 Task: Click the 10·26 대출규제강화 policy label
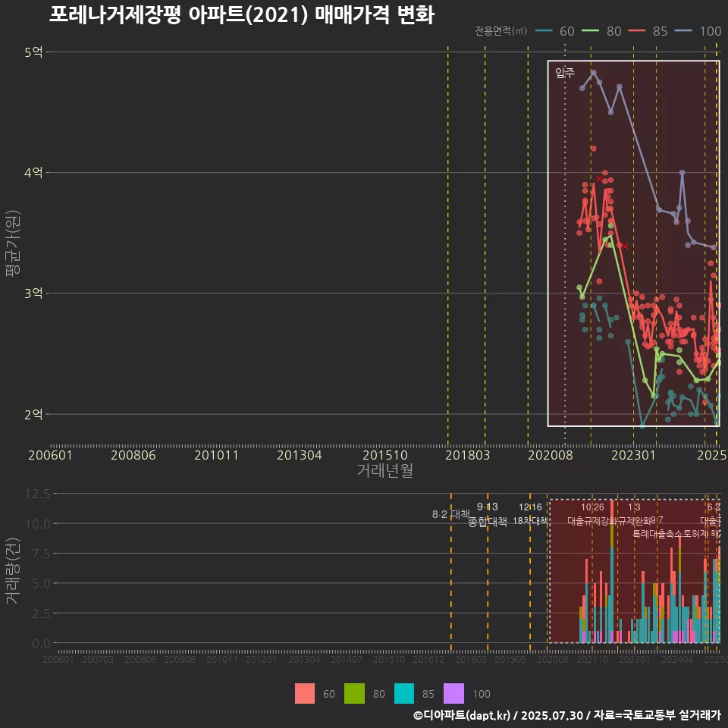(592, 514)
